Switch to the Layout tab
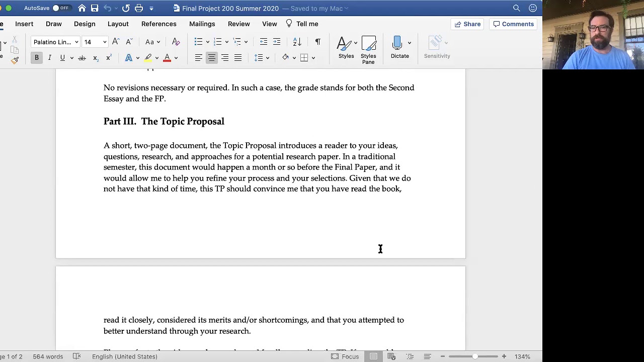The width and height of the screenshot is (644, 362). (x=118, y=24)
